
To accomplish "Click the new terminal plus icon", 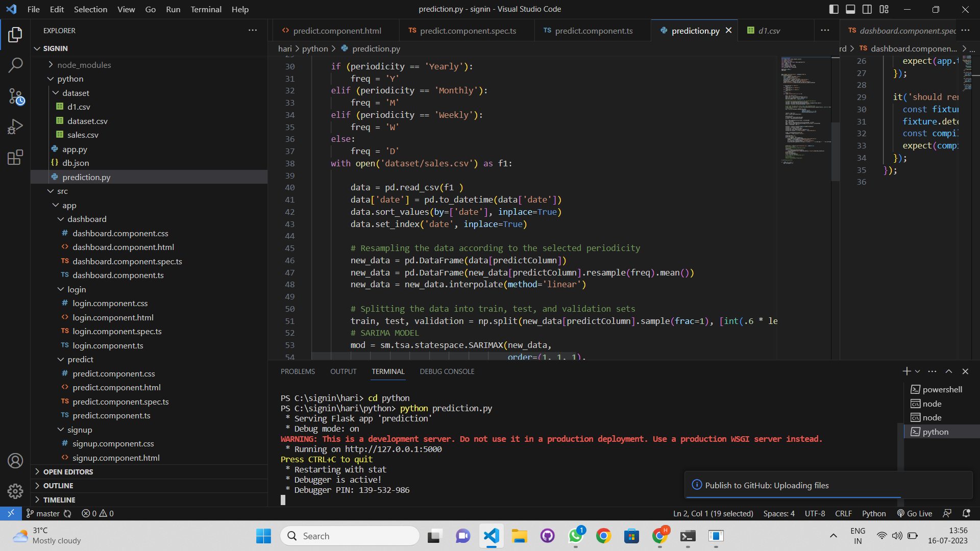I will point(906,371).
